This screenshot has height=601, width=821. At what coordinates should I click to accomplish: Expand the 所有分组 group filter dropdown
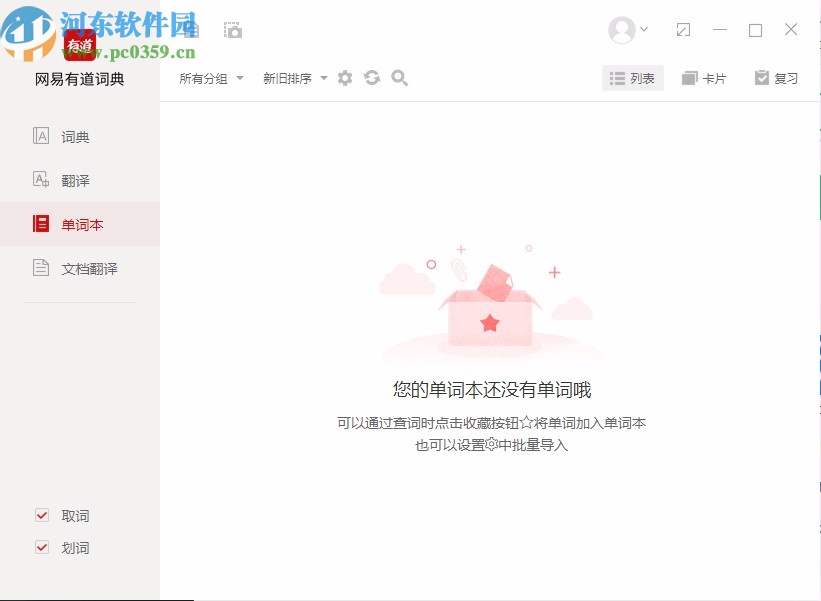209,77
